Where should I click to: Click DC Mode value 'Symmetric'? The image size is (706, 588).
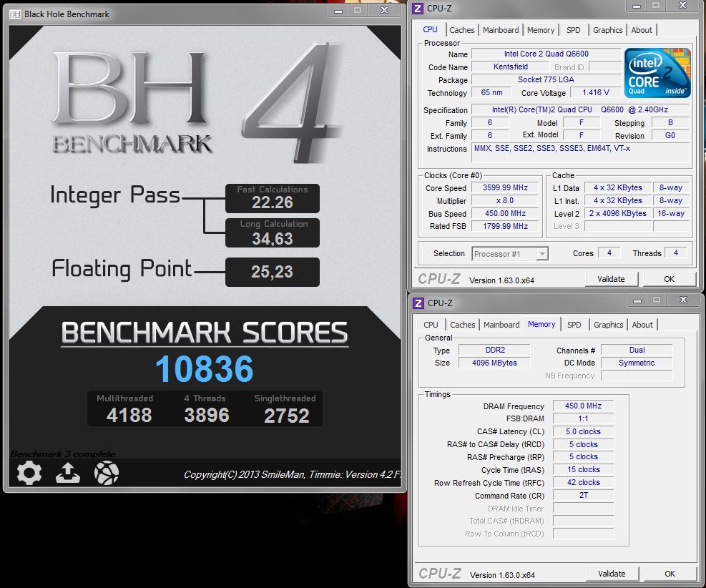[x=637, y=363]
